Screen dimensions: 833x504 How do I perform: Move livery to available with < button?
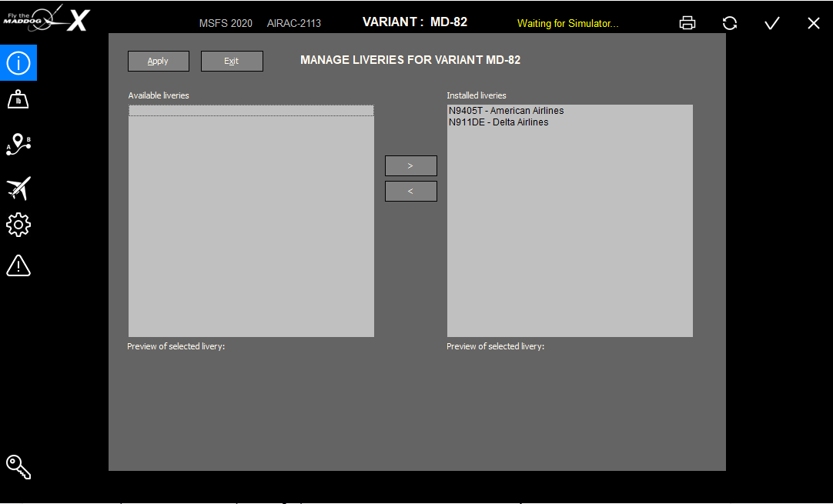tap(410, 191)
